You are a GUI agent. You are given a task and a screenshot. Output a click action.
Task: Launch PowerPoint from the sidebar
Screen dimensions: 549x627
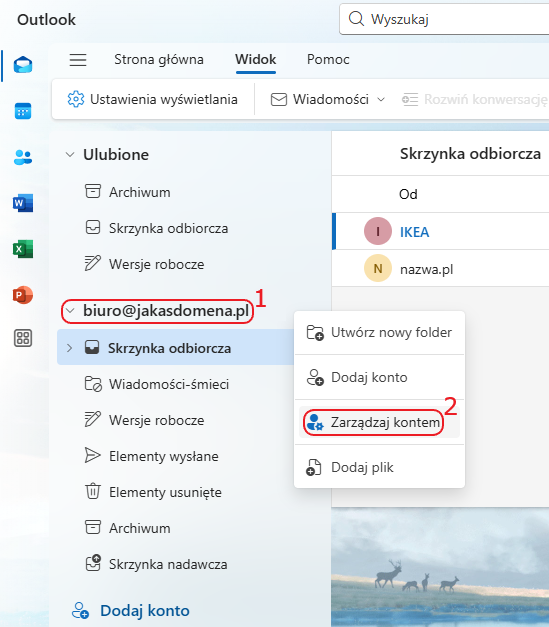[x=23, y=295]
